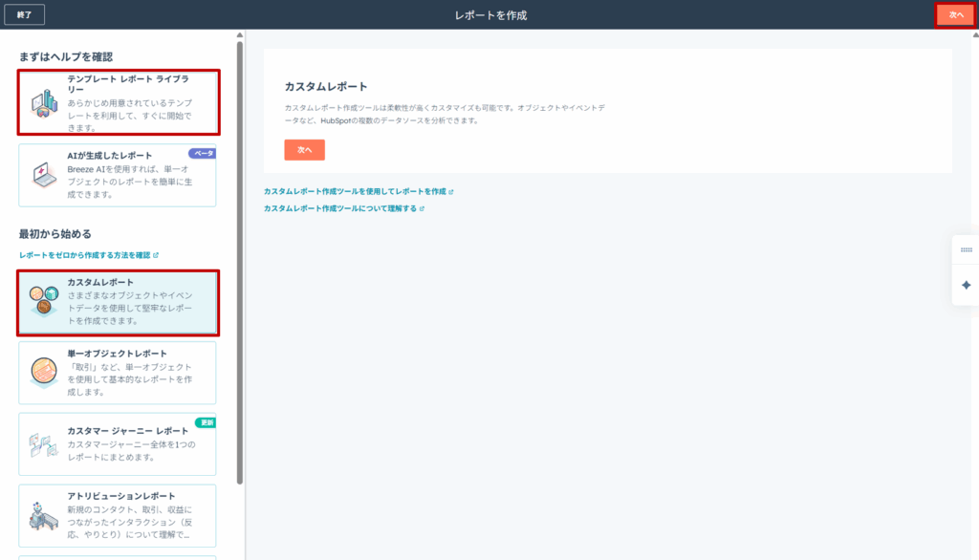Open the カスタムレポート作成ツールを使用してレポートを作成 link
This screenshot has height=560, width=979.
(x=354, y=192)
